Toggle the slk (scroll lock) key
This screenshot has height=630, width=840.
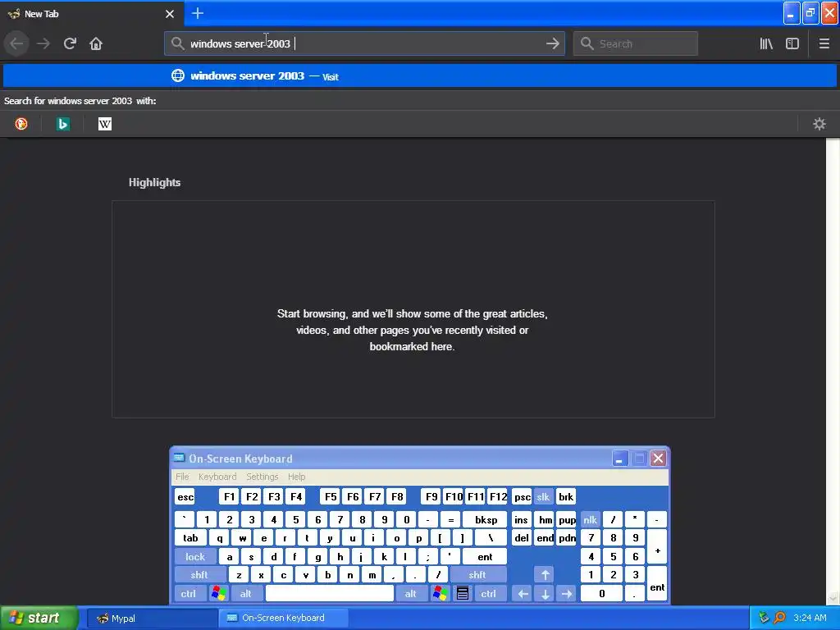543,496
